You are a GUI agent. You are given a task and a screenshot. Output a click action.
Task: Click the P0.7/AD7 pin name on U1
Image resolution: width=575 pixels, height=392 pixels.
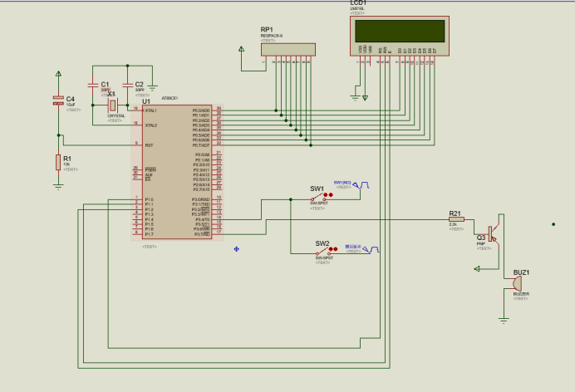(201, 145)
